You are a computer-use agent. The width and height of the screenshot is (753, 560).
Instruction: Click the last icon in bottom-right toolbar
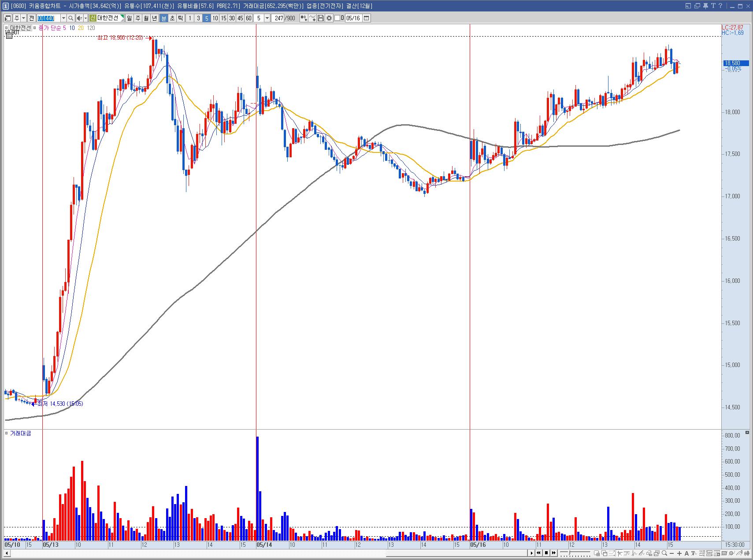coord(746,553)
